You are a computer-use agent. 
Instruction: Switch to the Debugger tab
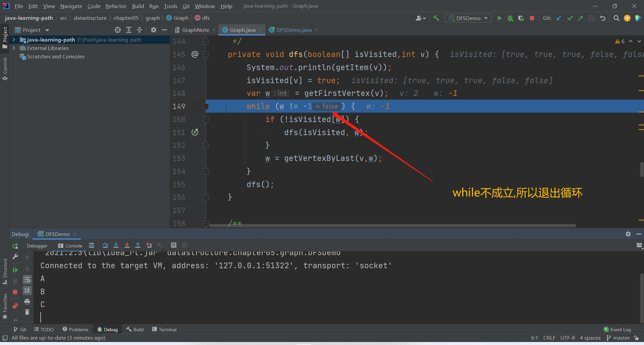[37, 246]
